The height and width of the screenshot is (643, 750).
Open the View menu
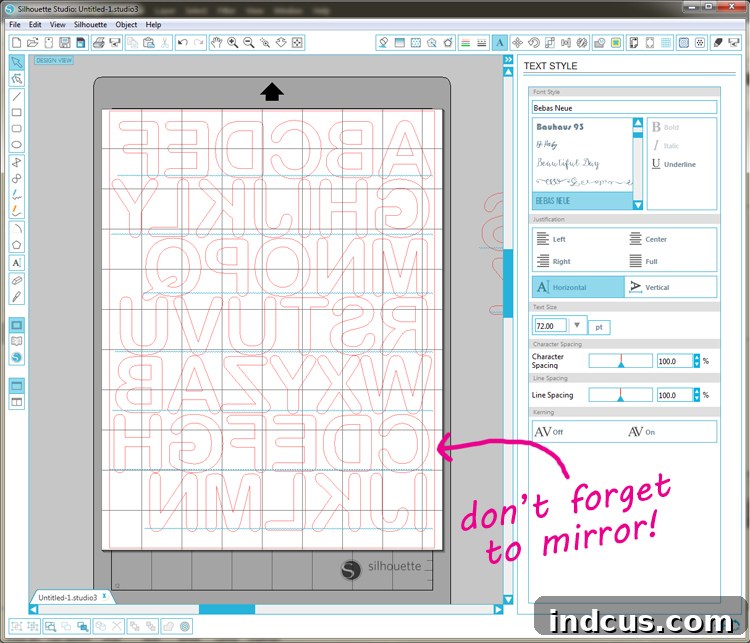click(57, 24)
